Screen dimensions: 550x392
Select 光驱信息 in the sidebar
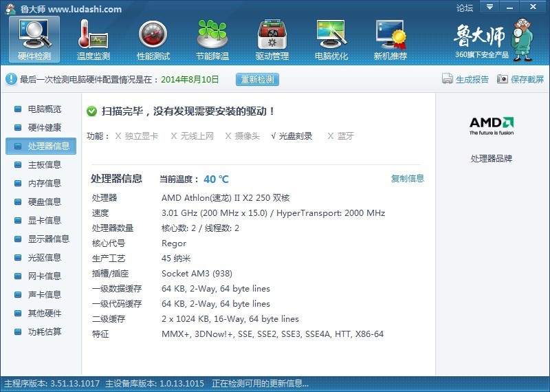point(41,258)
